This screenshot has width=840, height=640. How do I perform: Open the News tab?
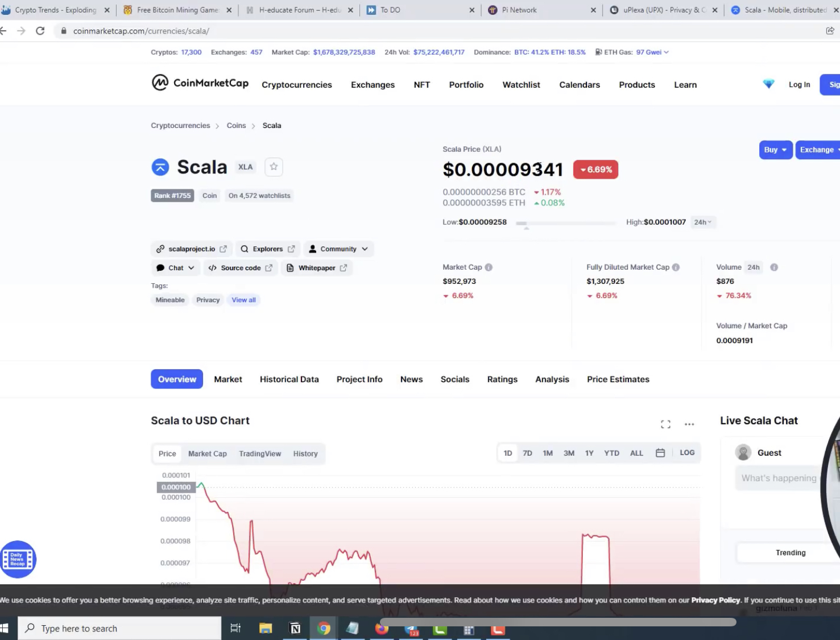pyautogui.click(x=411, y=379)
